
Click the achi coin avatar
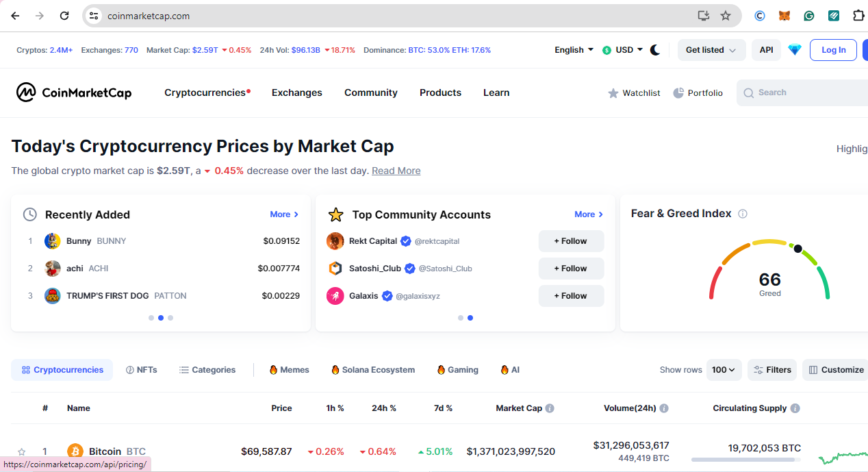click(x=53, y=269)
